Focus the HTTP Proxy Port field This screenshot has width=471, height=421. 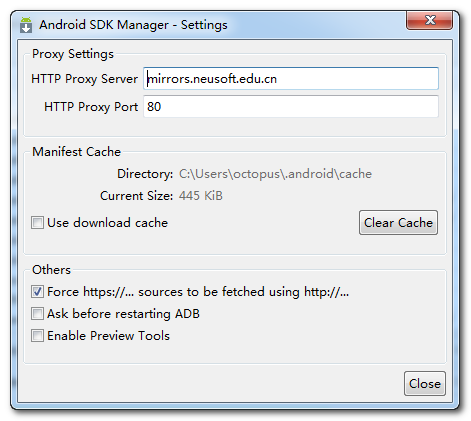[x=291, y=107]
